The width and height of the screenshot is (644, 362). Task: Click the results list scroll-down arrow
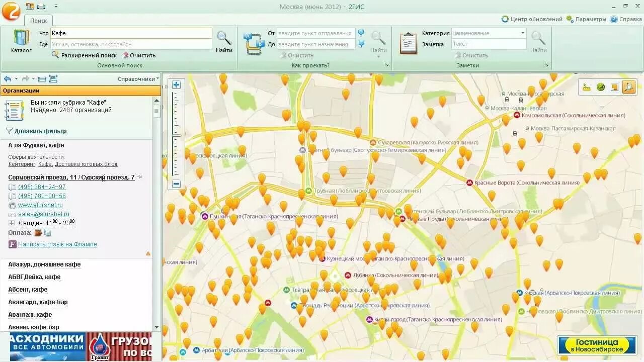click(x=156, y=327)
